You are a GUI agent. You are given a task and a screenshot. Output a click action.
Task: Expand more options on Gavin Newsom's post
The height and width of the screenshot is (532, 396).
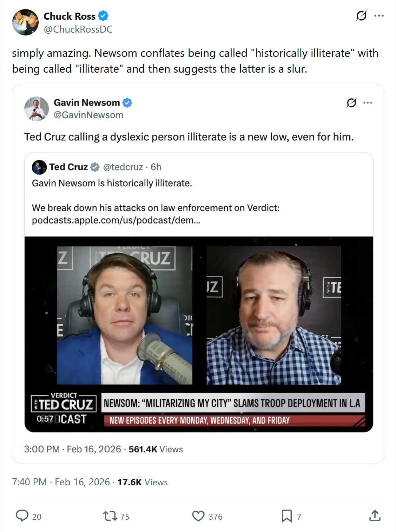coord(368,103)
